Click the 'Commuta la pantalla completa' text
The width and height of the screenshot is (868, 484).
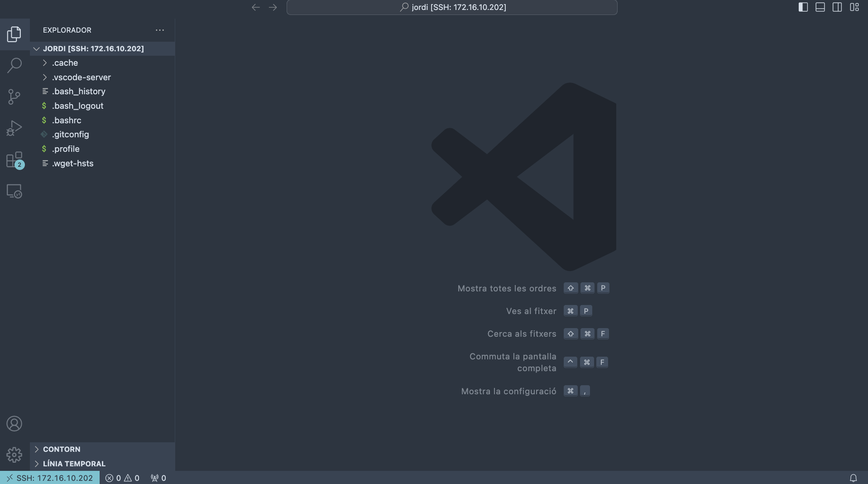pyautogui.click(x=513, y=363)
